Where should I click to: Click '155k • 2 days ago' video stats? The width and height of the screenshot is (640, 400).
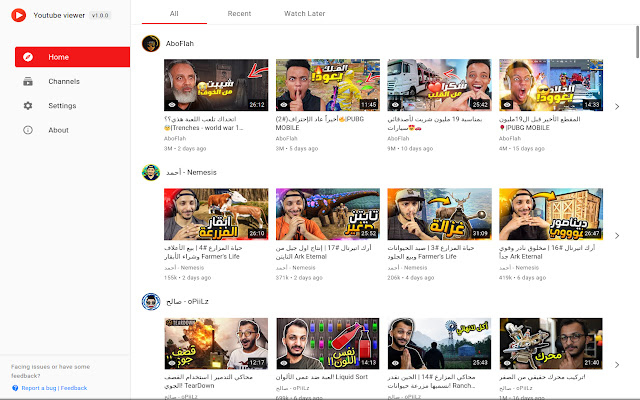(x=188, y=278)
